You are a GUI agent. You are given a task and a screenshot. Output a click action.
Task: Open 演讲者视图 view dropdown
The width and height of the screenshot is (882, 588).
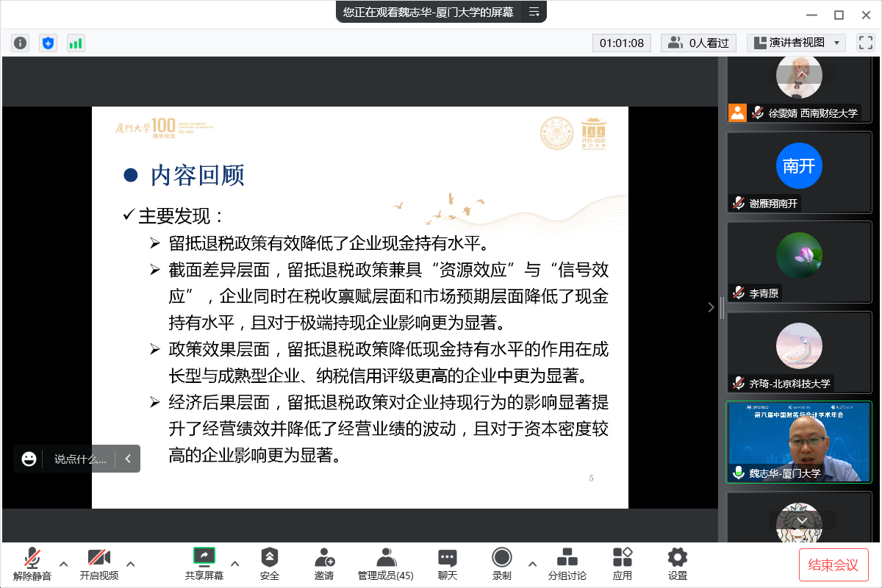click(x=796, y=43)
